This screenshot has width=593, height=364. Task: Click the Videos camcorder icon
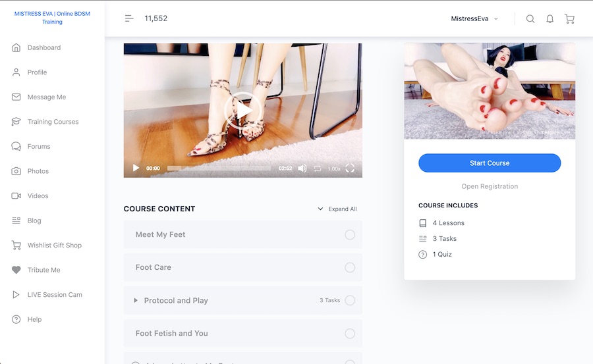point(16,195)
